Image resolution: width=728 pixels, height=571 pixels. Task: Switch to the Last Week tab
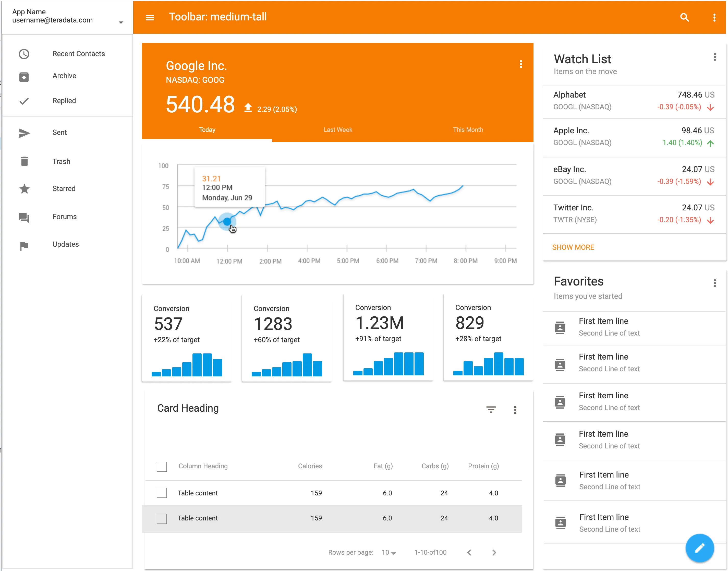pyautogui.click(x=337, y=130)
